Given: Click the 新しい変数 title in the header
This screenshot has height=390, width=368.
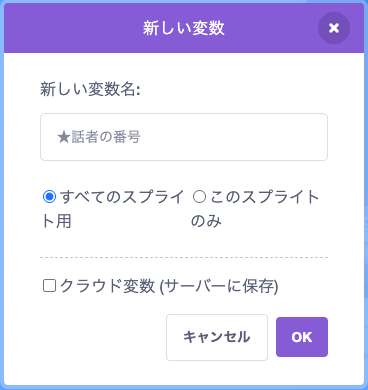Looking at the screenshot, I should click(184, 28).
